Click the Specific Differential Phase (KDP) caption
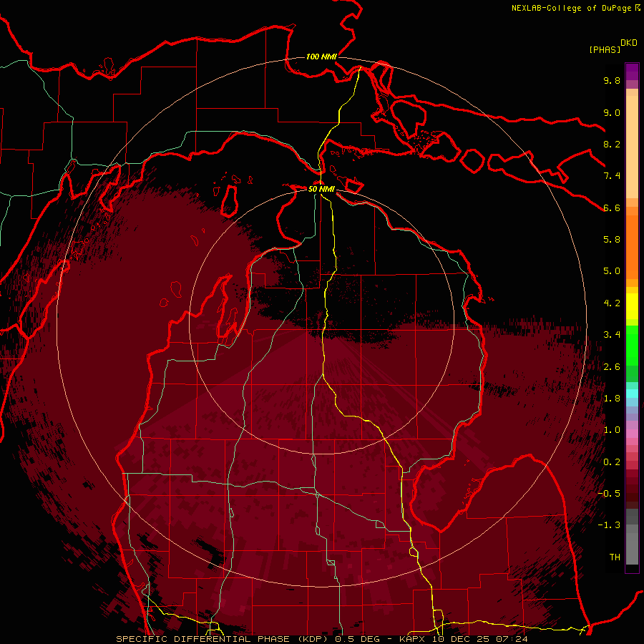644x644 pixels. pos(224,639)
